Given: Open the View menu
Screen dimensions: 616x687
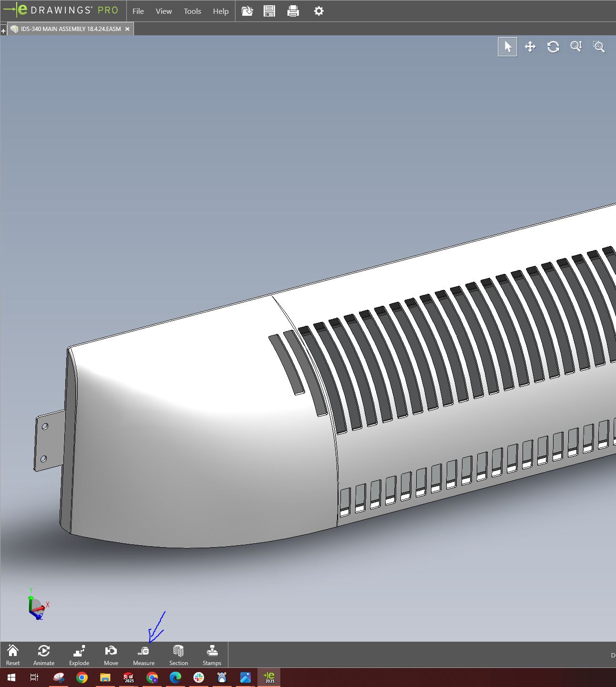Looking at the screenshot, I should click(164, 11).
